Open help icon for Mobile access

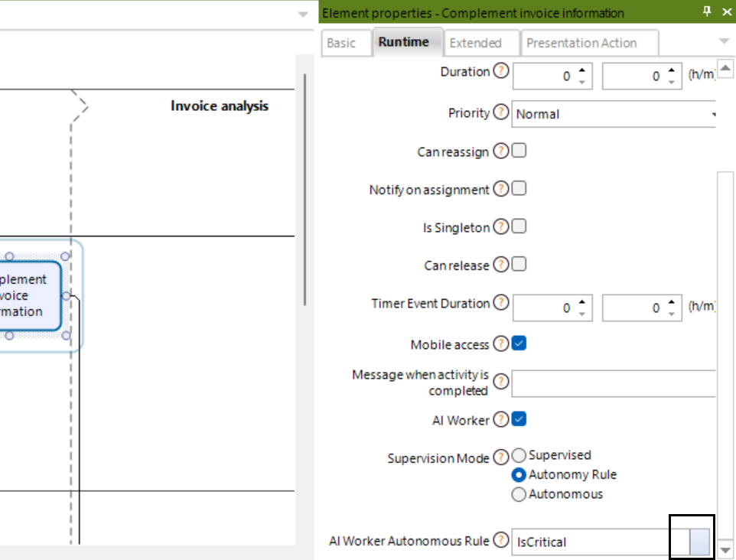tap(501, 343)
